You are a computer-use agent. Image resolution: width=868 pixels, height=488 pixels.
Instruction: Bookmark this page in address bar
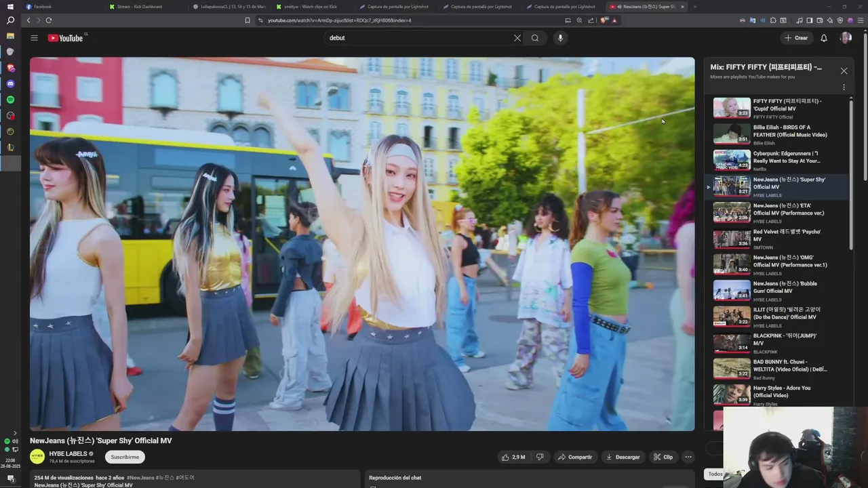248,20
